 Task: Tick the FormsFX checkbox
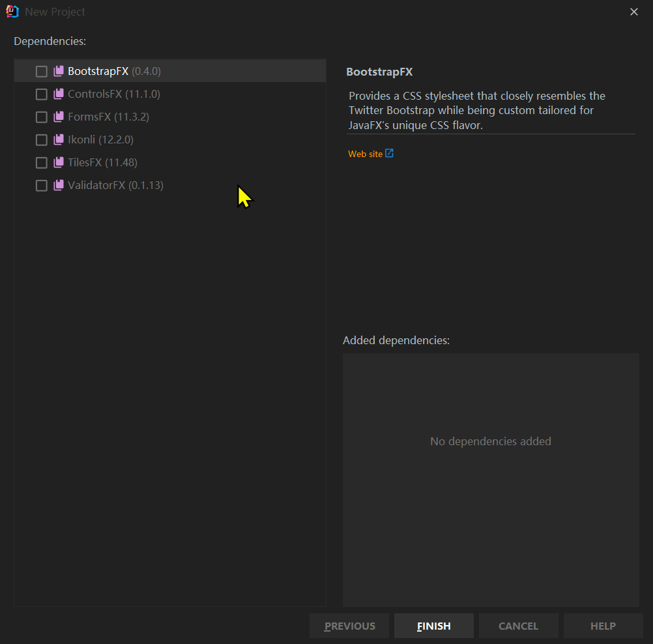click(x=41, y=117)
